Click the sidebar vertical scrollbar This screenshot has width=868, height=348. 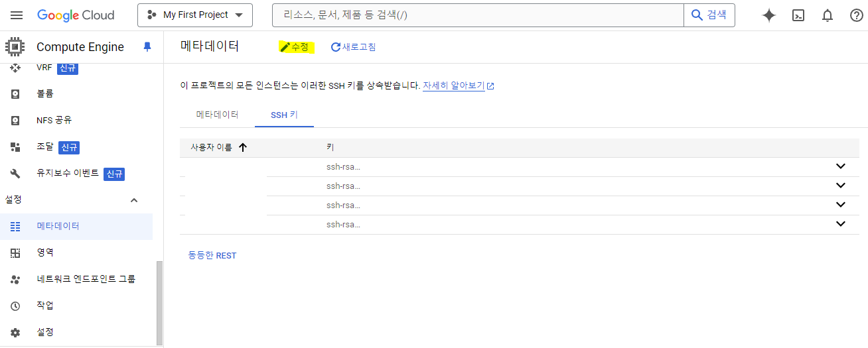[159, 302]
